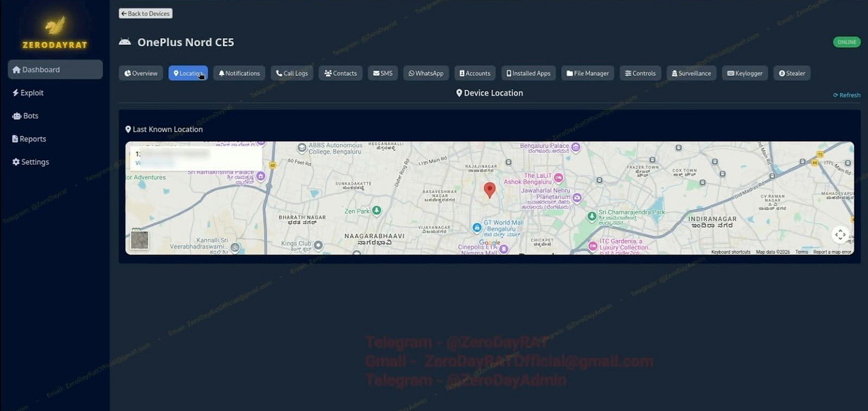
Task: Select the SMS tab
Action: [383, 73]
